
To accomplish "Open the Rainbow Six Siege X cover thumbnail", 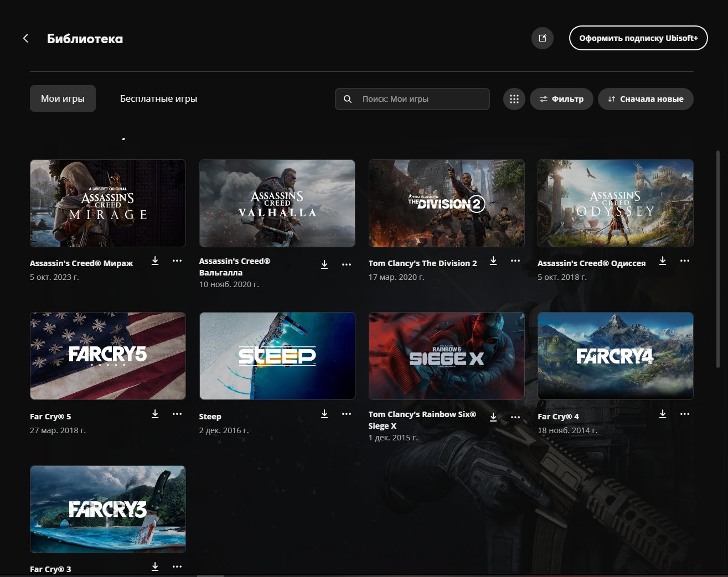I will (447, 356).
